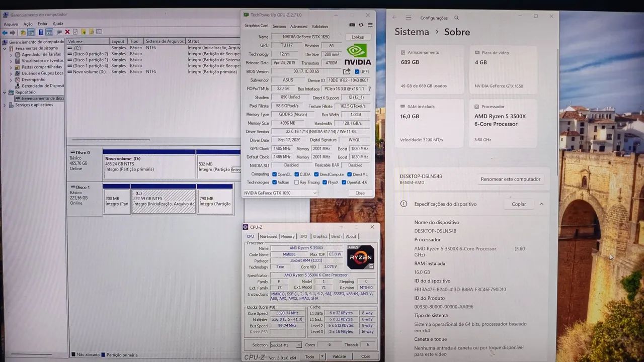This screenshot has width=644, height=362.
Task: Switch to the Bench tab in CPU-Z
Action: (x=336, y=236)
